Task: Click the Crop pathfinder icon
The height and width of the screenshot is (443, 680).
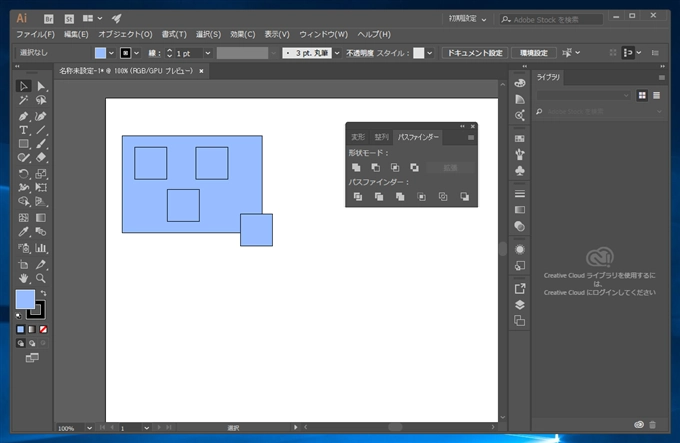Action: click(x=421, y=197)
